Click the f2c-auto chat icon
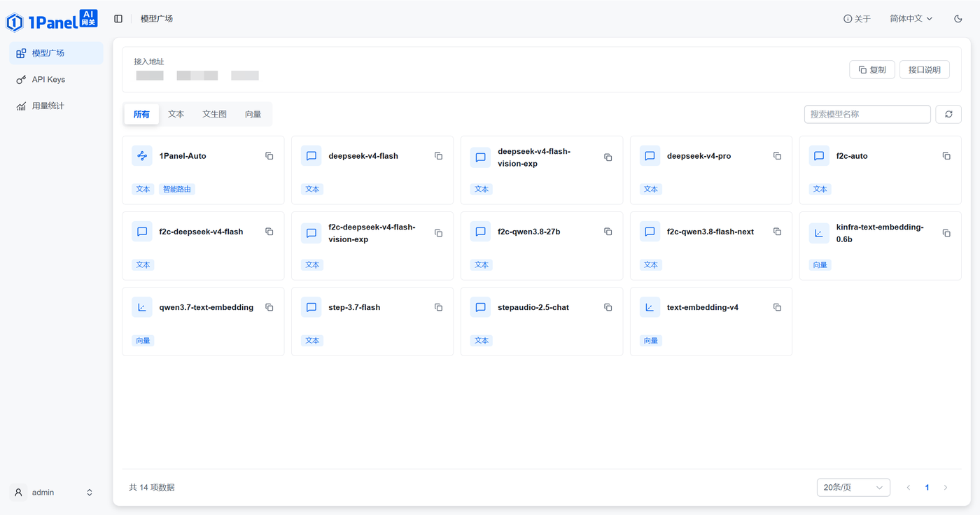Viewport: 980px width, 515px height. tap(820, 156)
